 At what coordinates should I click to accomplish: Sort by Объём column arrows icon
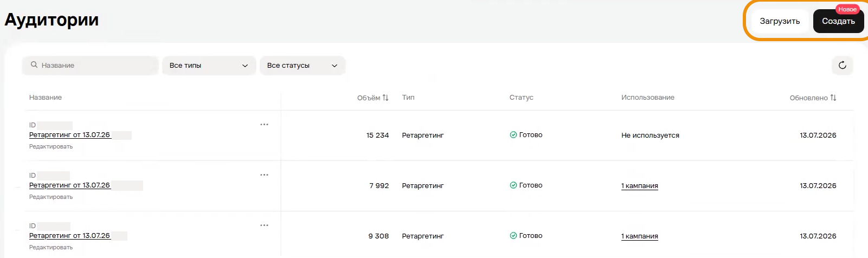click(x=385, y=98)
